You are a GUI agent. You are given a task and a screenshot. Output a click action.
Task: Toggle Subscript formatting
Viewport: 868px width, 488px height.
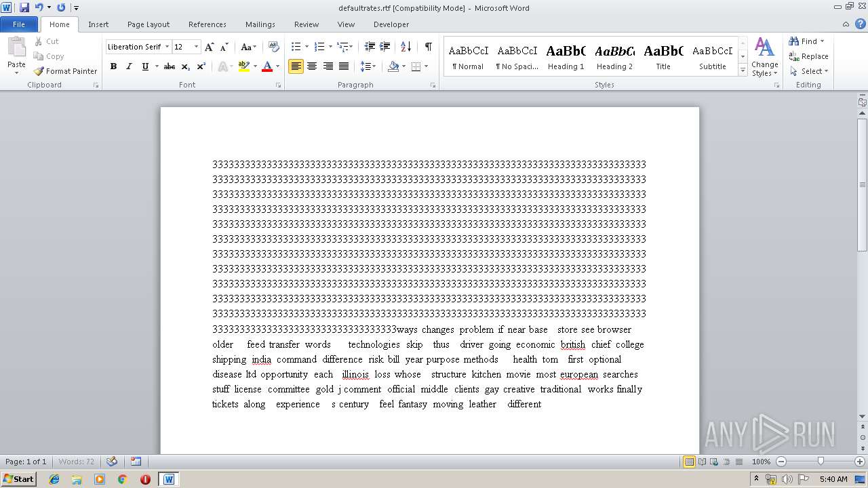click(186, 66)
